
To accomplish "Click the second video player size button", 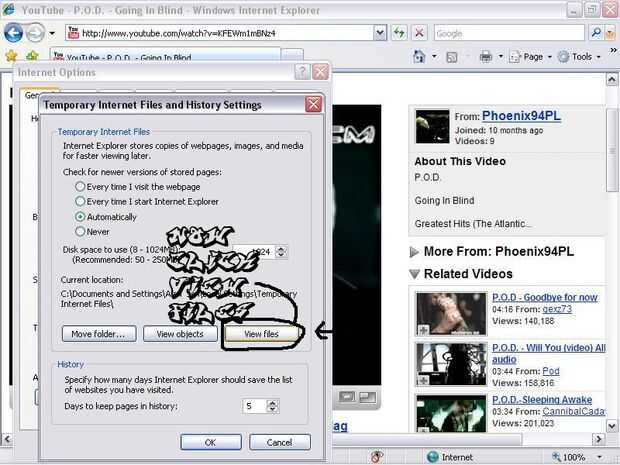I will (x=368, y=397).
